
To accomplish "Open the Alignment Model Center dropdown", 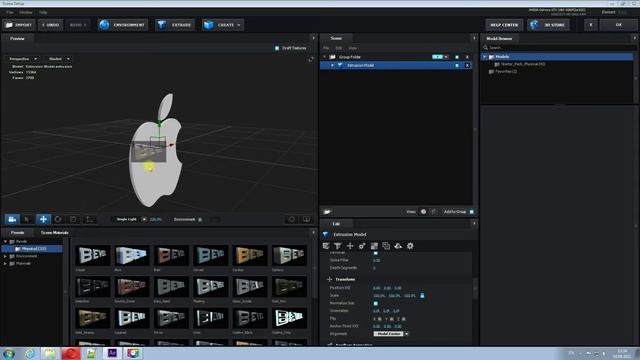I will [x=391, y=334].
